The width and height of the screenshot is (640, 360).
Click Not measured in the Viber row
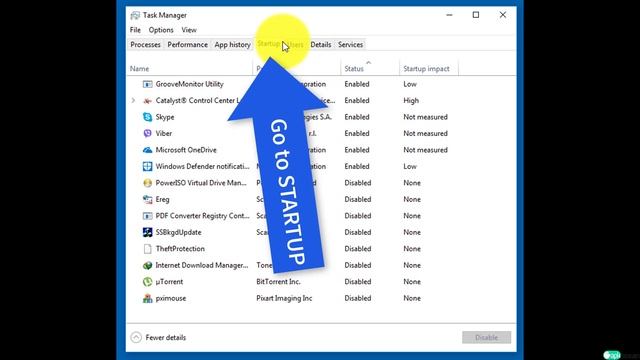(425, 133)
